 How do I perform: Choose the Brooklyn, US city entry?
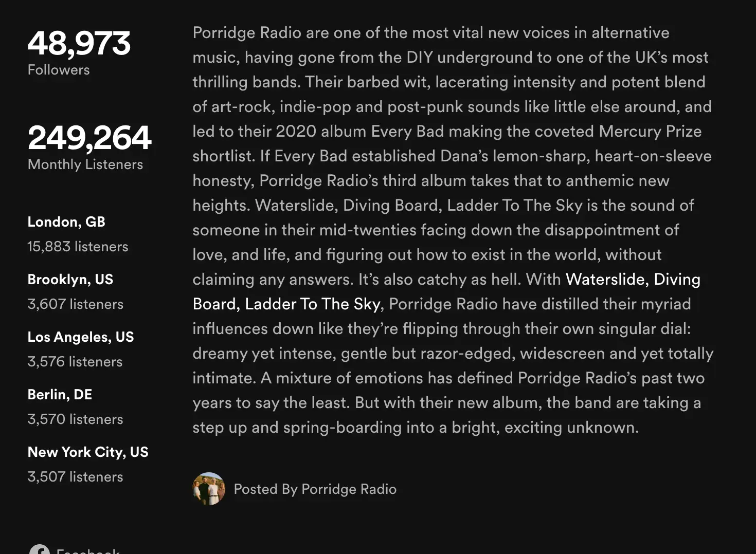point(70,280)
